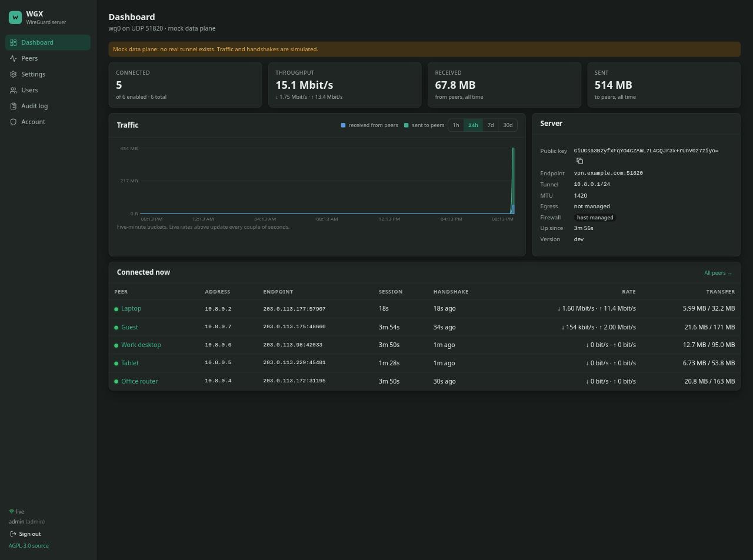
Task: Click the Audit log clipboard icon
Action: [x=13, y=106]
